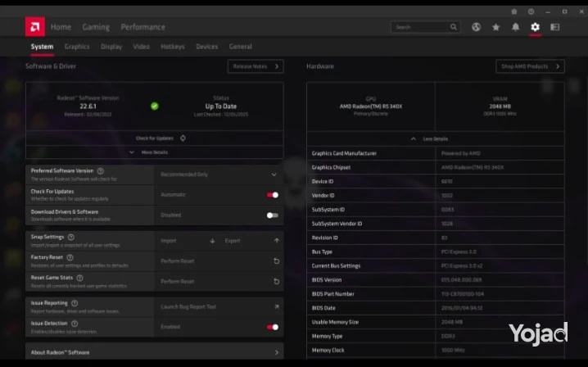Click the Launch Bug Report Tool arrow icon
This screenshot has width=588, height=367.
(276, 306)
